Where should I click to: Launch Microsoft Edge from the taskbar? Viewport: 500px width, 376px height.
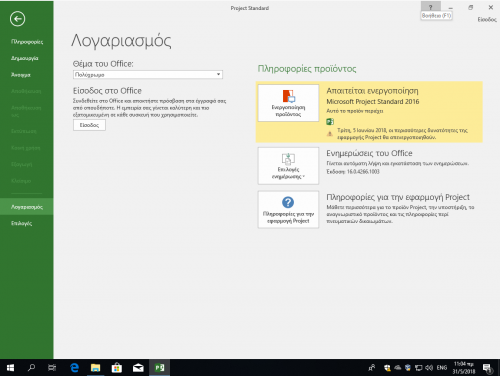[x=75, y=368]
